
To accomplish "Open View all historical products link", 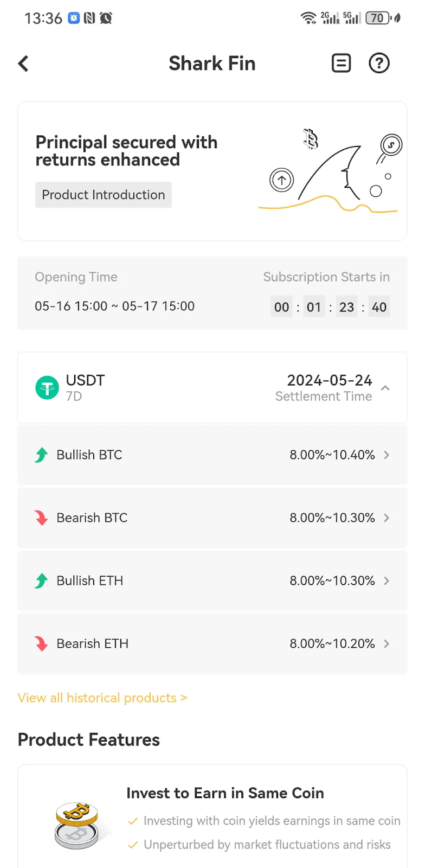I will coord(102,698).
